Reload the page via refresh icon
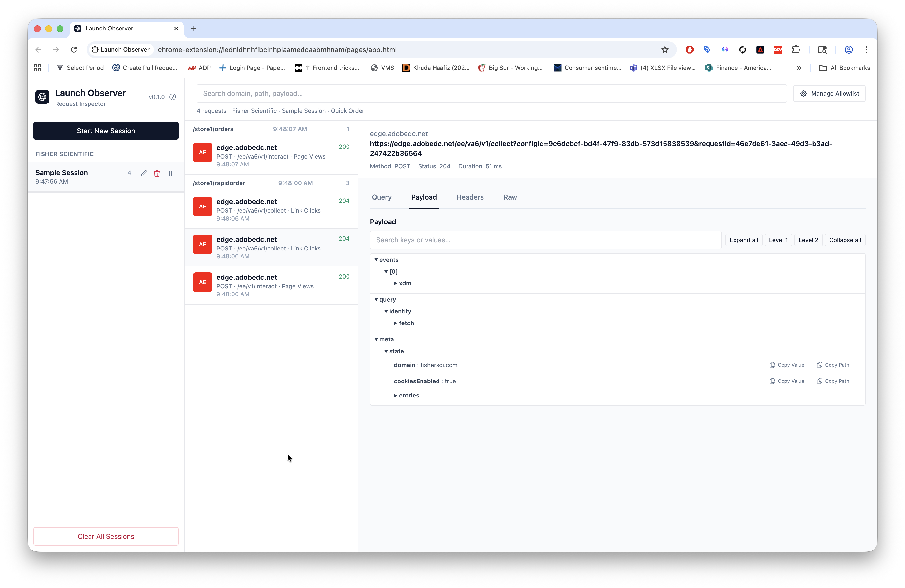The width and height of the screenshot is (905, 588). tap(74, 50)
